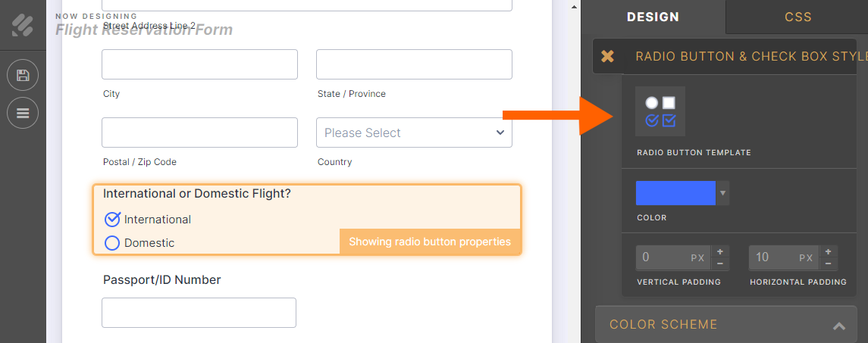
Task: Increase vertical padding with plus button
Action: pos(719,251)
